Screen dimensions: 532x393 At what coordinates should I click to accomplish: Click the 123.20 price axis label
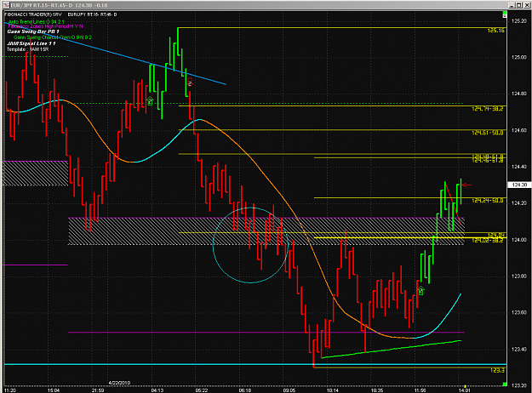519,385
